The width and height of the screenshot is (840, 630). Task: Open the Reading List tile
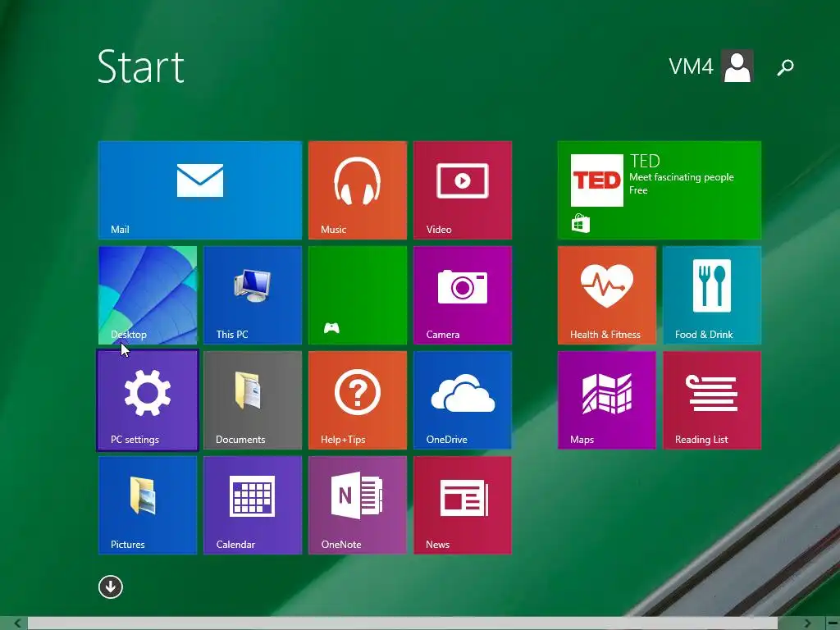(711, 400)
